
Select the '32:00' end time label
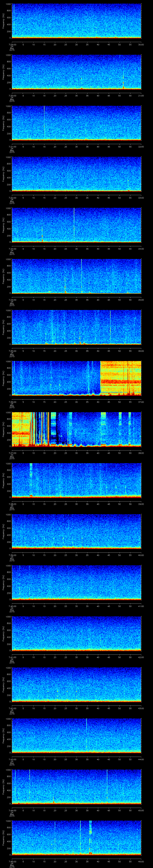click(x=141, y=147)
